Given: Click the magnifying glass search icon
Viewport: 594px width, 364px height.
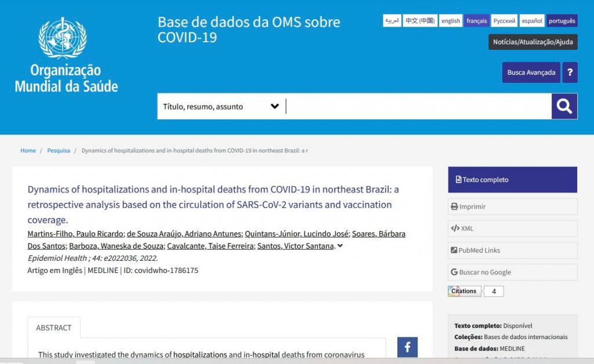Looking at the screenshot, I should [x=564, y=106].
